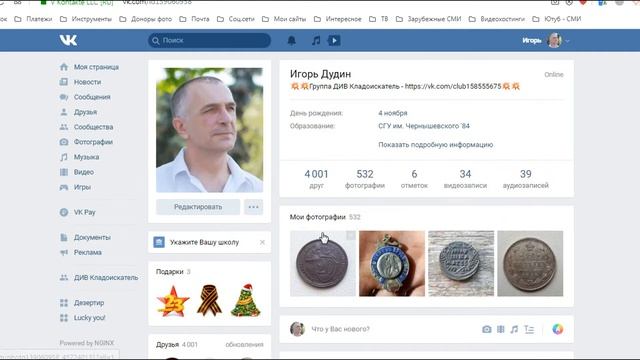Click обновления link in Друзья block
The image size is (640, 360).
(244, 344)
